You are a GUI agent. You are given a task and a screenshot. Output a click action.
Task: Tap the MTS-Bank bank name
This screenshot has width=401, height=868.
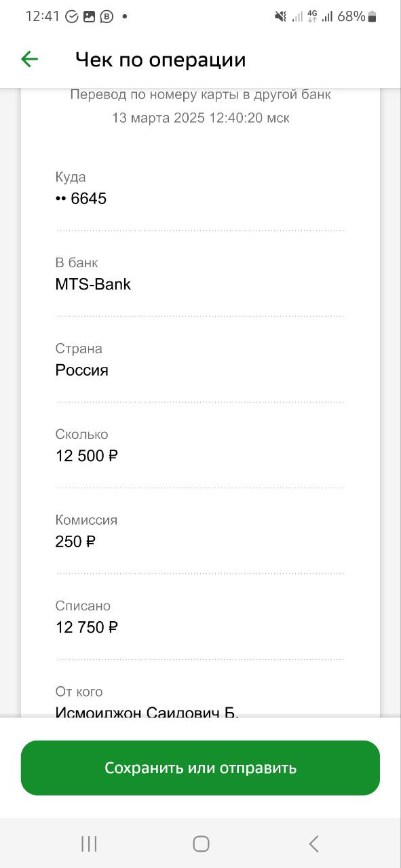click(x=93, y=284)
